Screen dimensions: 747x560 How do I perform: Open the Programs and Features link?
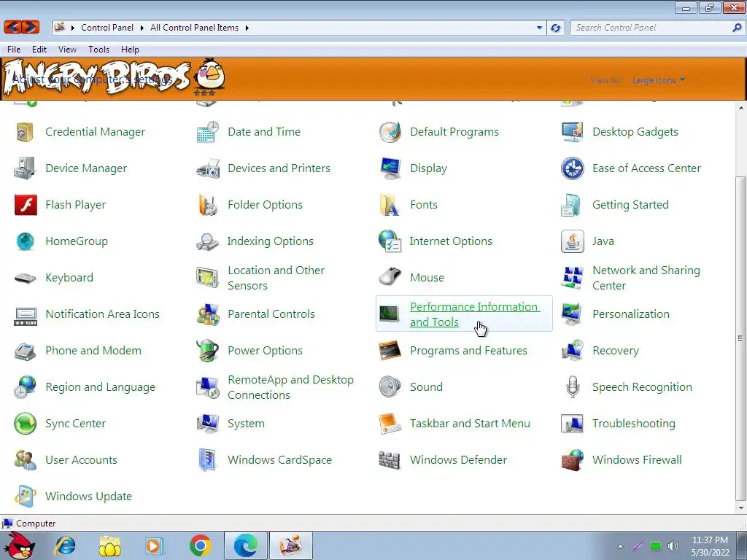468,351
